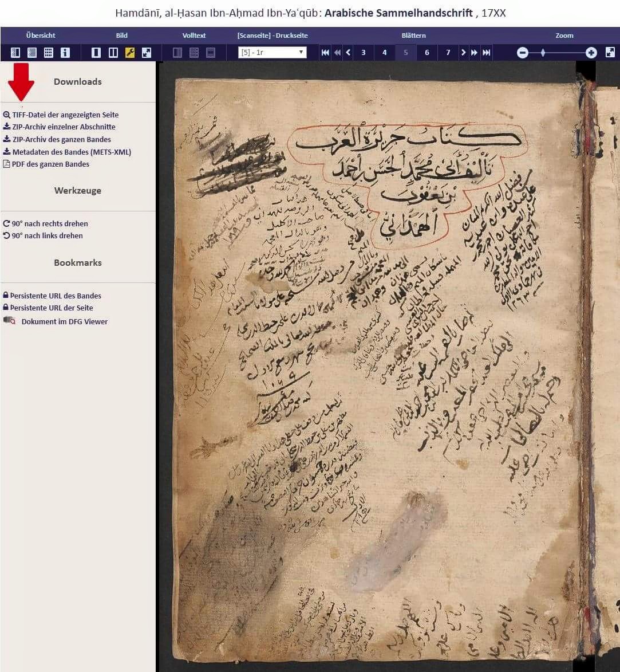Open the scan page dropdown [5] - 1r
This screenshot has height=672, width=620.
pyautogui.click(x=273, y=52)
